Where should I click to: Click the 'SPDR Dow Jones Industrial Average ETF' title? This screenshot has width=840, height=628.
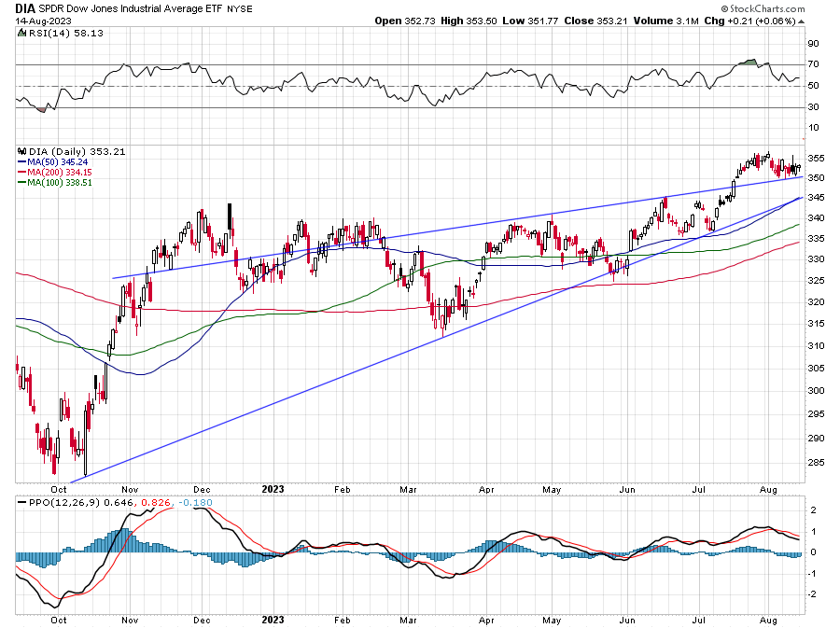tap(130, 8)
